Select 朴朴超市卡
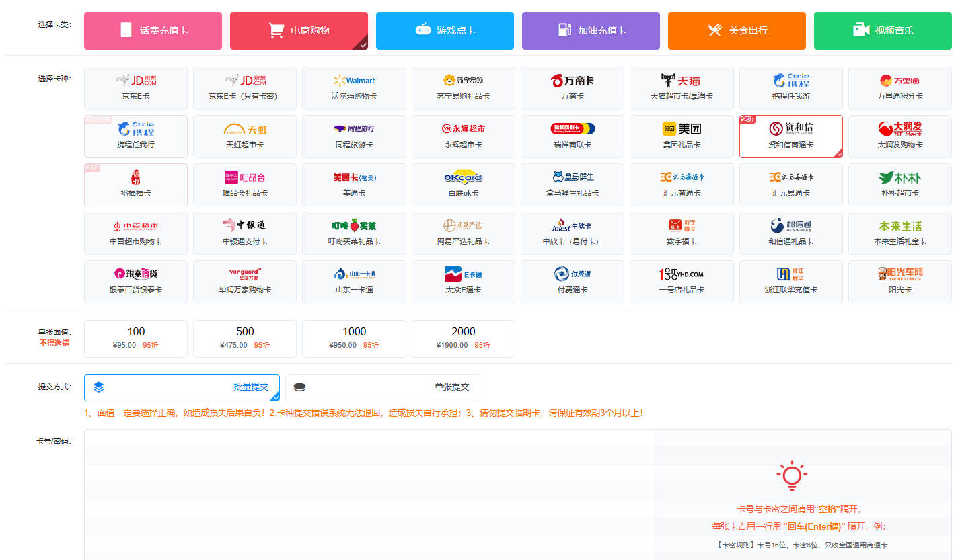 (900, 185)
